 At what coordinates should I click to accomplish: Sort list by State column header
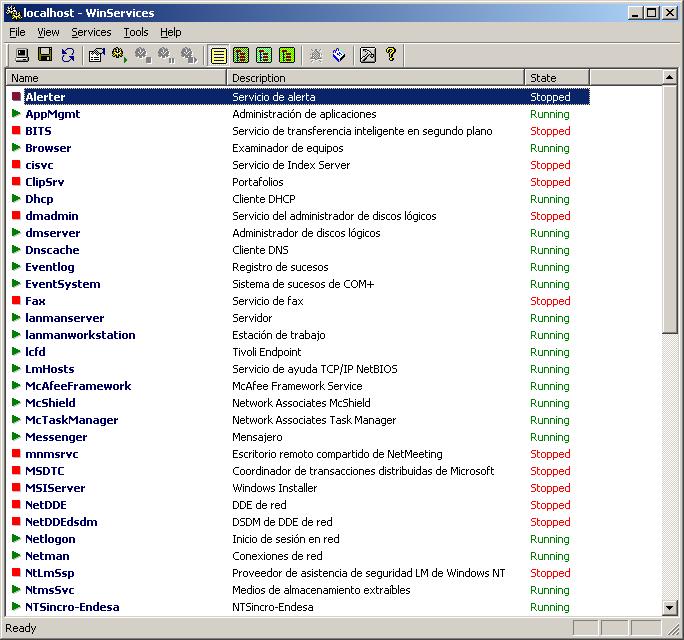tap(556, 77)
